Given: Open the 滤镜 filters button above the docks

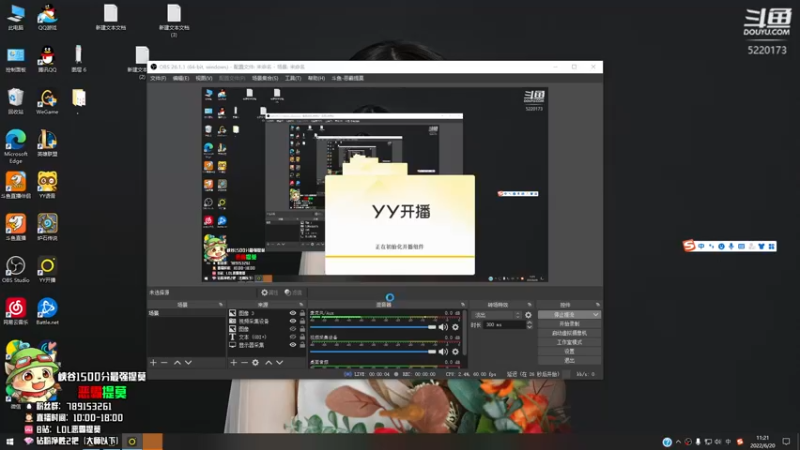Looking at the screenshot, I should [x=293, y=292].
